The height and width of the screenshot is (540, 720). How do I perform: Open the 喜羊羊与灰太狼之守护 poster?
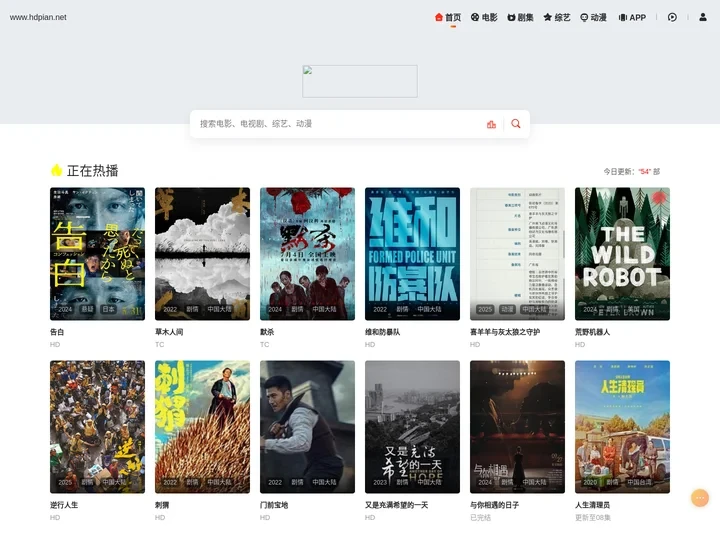518,253
